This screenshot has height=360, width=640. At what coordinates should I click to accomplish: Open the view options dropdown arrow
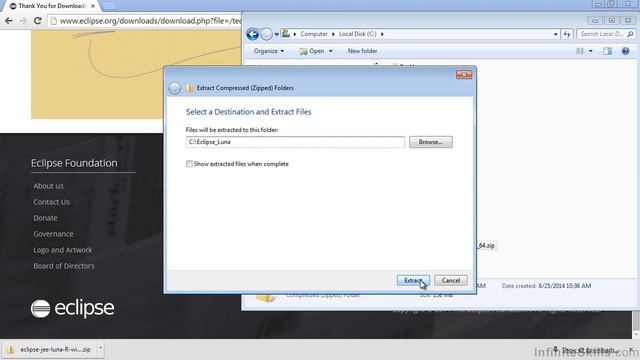click(x=591, y=51)
